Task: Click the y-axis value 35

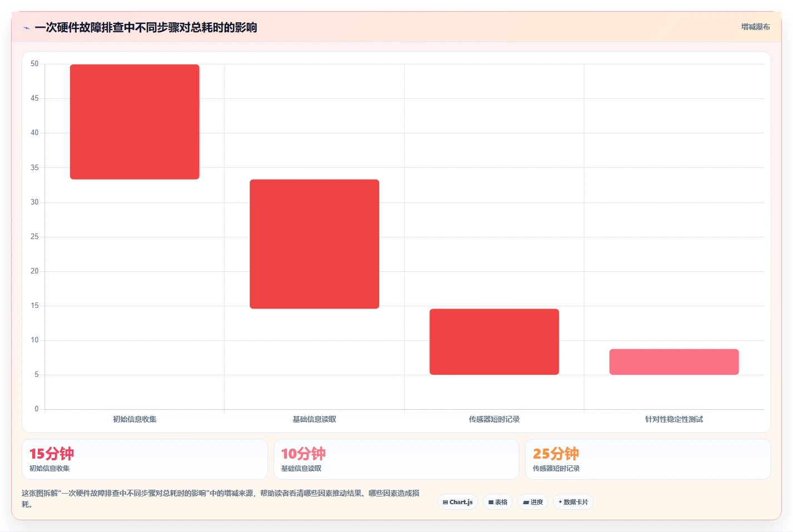Action: point(34,167)
